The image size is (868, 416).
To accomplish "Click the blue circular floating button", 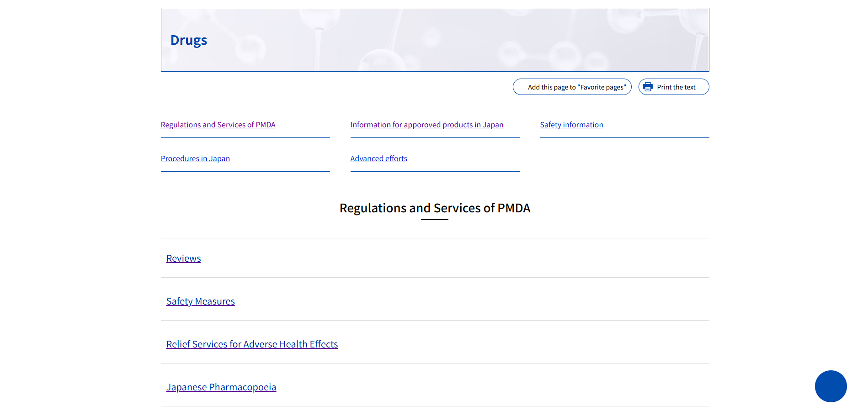I will (x=831, y=386).
